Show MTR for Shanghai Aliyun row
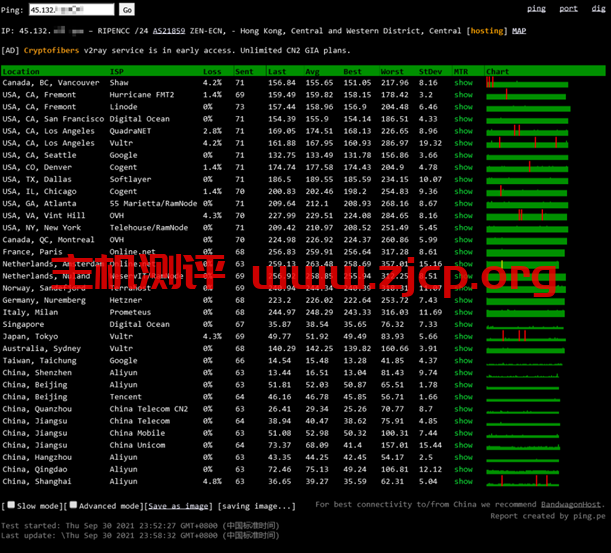 (463, 481)
